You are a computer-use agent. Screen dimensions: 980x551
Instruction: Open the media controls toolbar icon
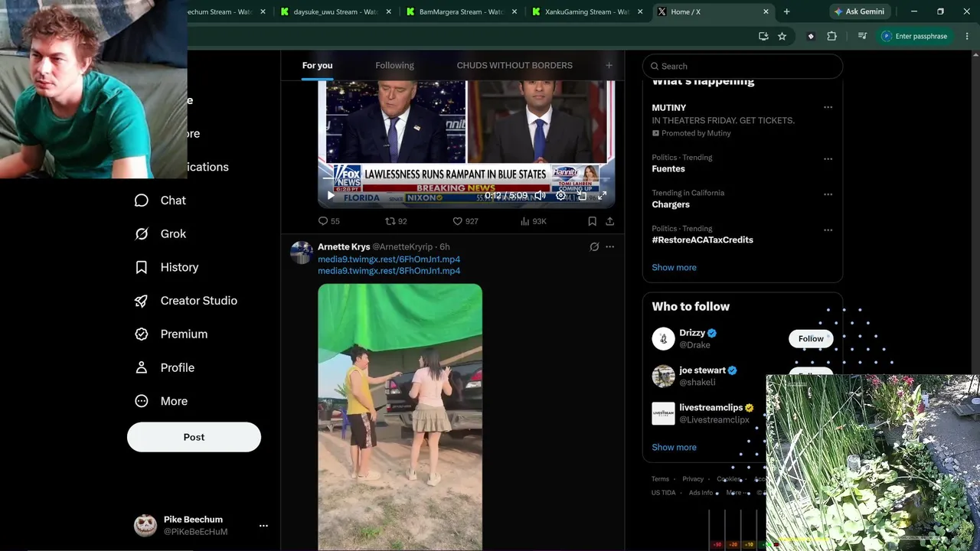(x=862, y=36)
